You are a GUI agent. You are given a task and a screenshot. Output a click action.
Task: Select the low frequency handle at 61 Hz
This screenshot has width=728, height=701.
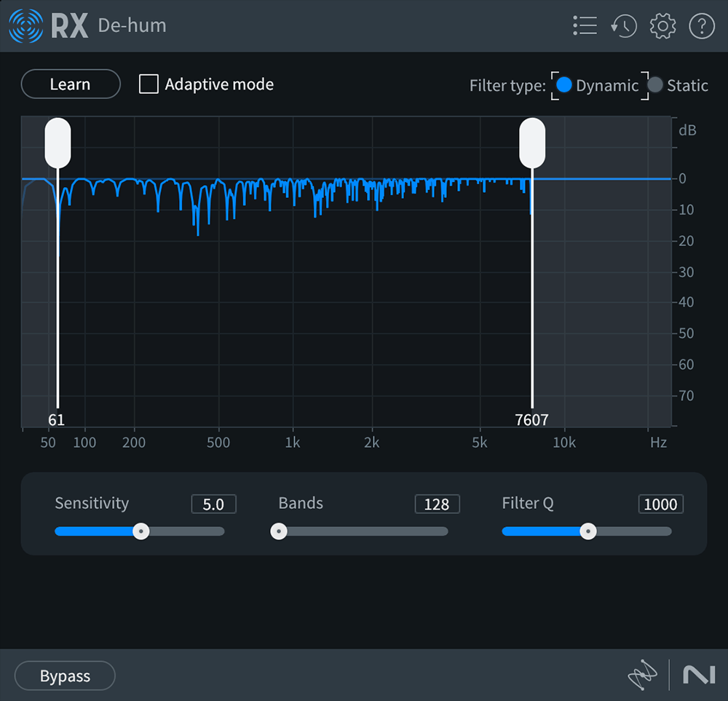[58, 143]
